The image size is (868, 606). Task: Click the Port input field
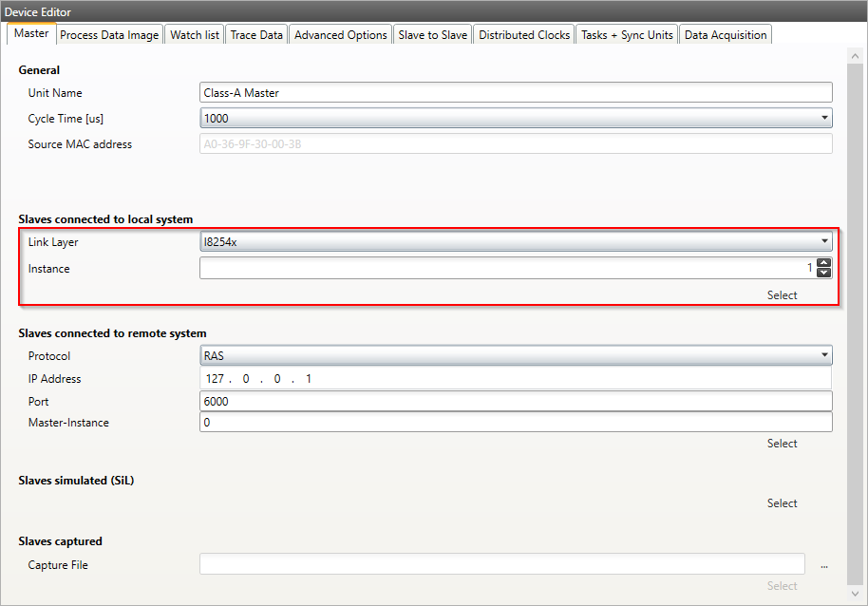516,401
